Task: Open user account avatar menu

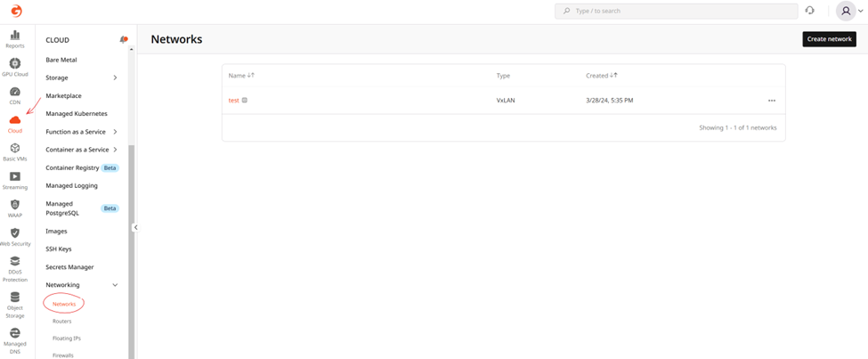Action: (846, 11)
